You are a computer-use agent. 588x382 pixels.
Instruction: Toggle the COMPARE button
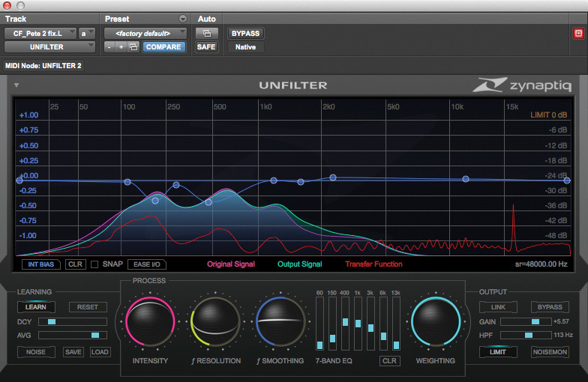point(163,47)
